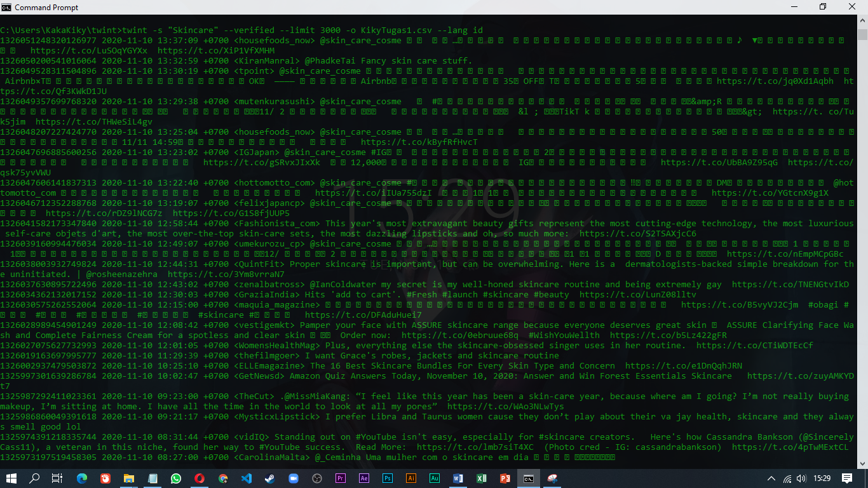Open WhatsApp from the taskbar
Screen dimensions: 868x488
coord(176,478)
